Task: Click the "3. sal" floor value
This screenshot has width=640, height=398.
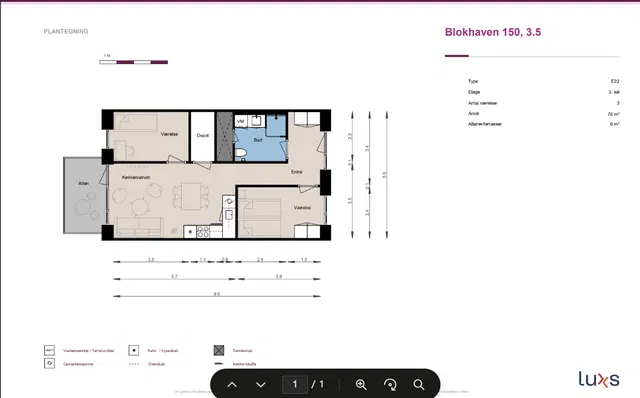Action: 614,92
